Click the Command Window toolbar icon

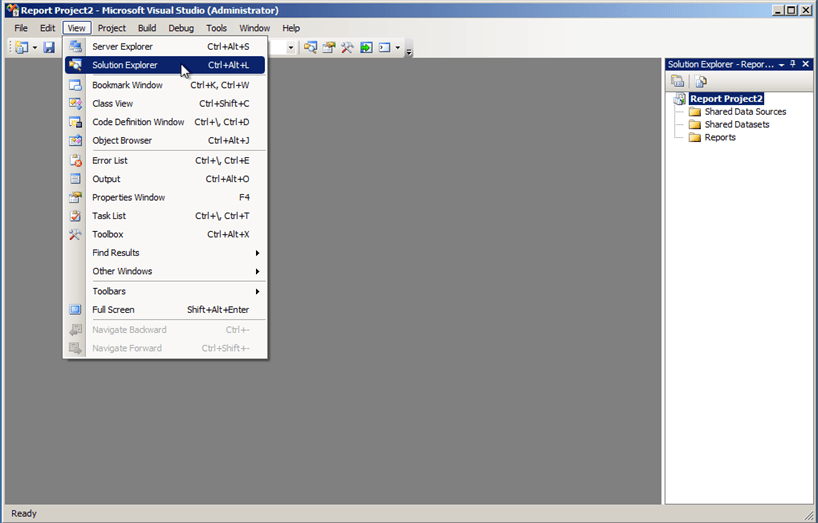click(384, 47)
